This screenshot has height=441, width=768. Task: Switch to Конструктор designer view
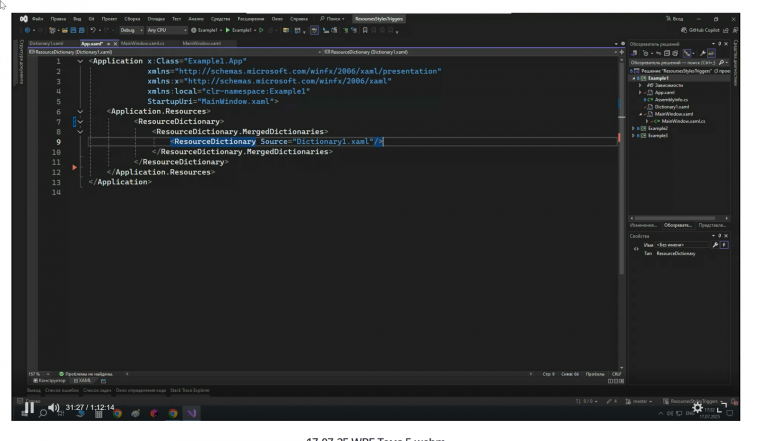[49, 381]
